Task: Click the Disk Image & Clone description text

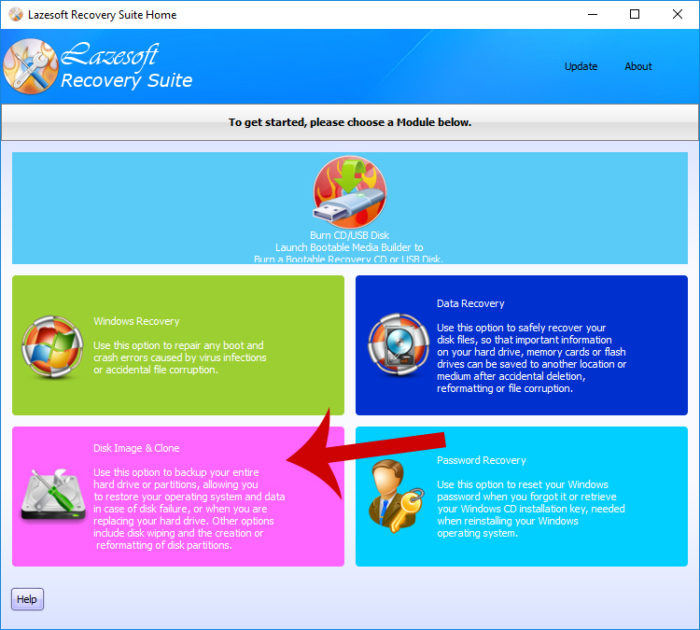Action: click(x=189, y=509)
